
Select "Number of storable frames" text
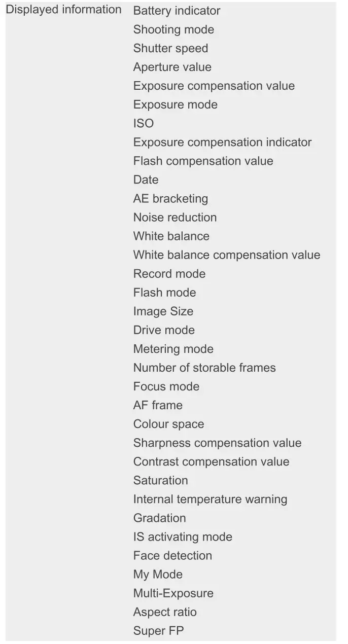[204, 367]
